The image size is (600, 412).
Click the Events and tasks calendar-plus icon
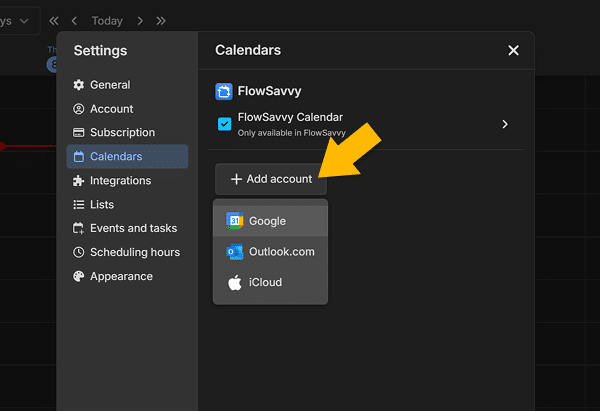pos(78,228)
